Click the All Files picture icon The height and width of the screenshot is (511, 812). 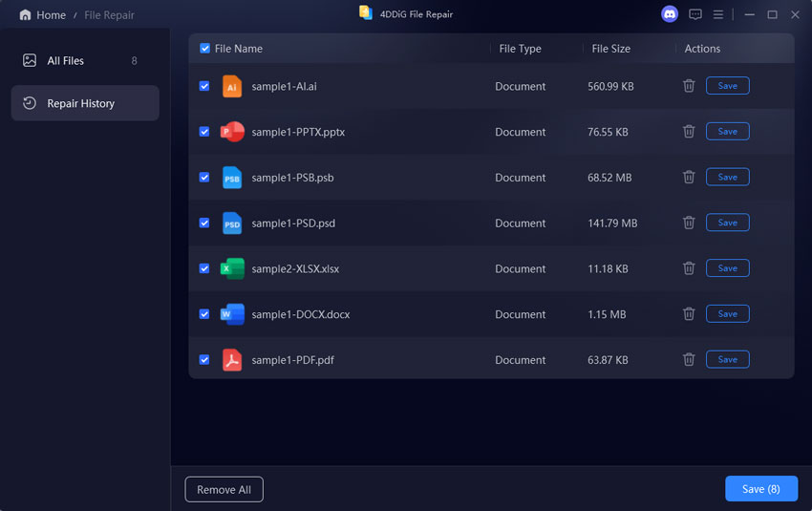[x=30, y=60]
